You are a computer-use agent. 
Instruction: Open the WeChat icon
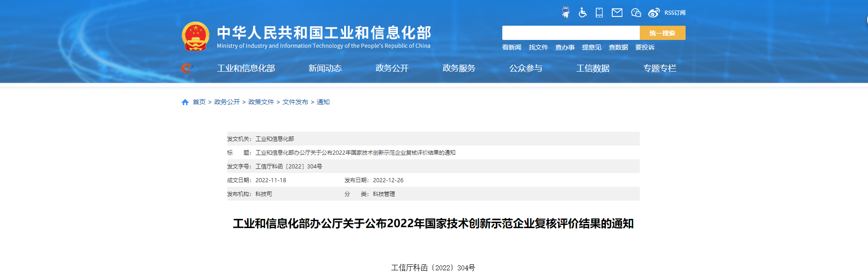636,12
